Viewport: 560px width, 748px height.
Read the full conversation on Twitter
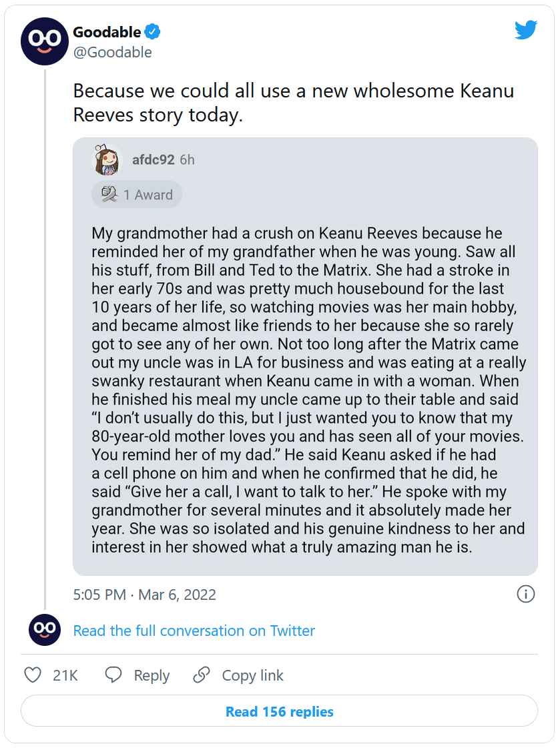click(x=194, y=631)
